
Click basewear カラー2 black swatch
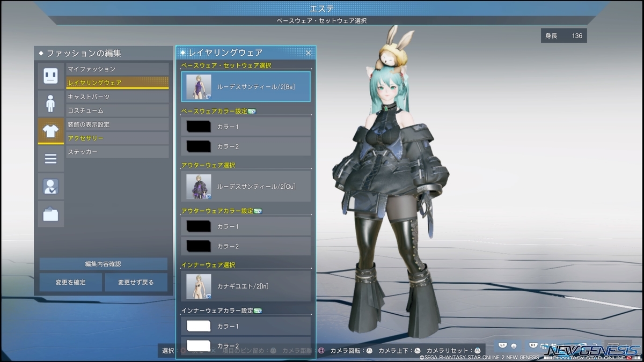coord(199,146)
